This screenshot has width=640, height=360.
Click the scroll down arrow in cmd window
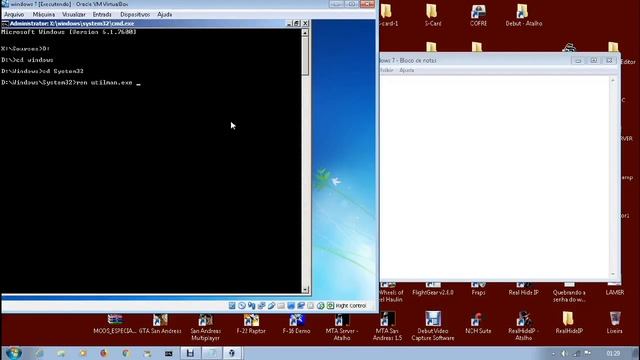coord(305,290)
